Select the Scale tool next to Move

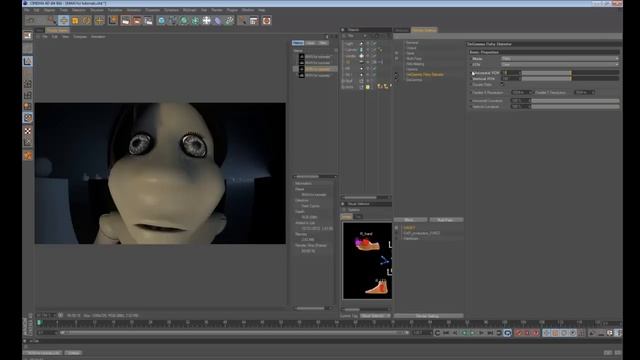(x=75, y=20)
